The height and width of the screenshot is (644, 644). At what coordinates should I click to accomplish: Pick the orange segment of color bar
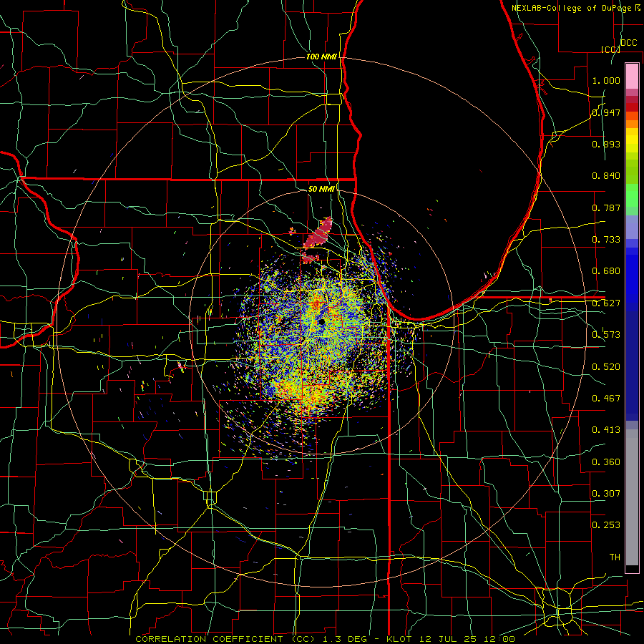point(632,124)
